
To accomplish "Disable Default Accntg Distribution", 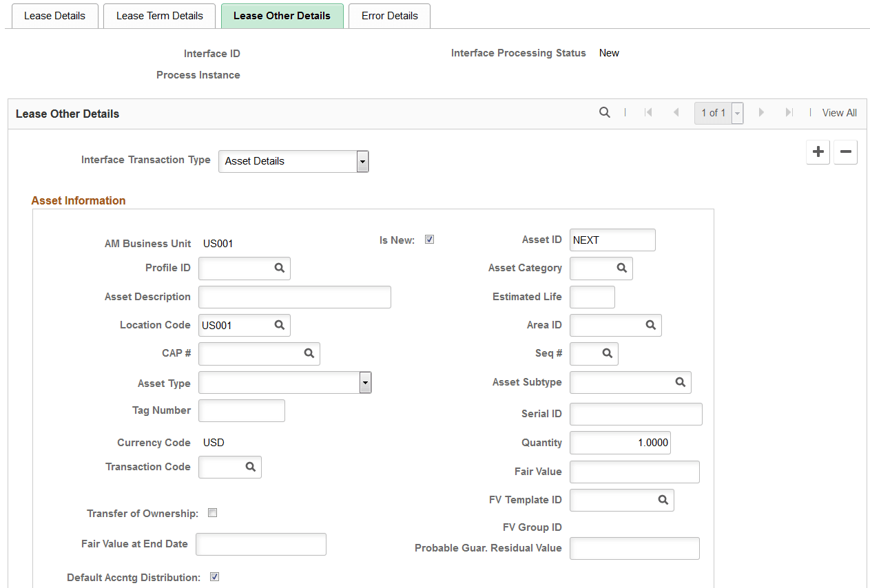I will [x=214, y=576].
